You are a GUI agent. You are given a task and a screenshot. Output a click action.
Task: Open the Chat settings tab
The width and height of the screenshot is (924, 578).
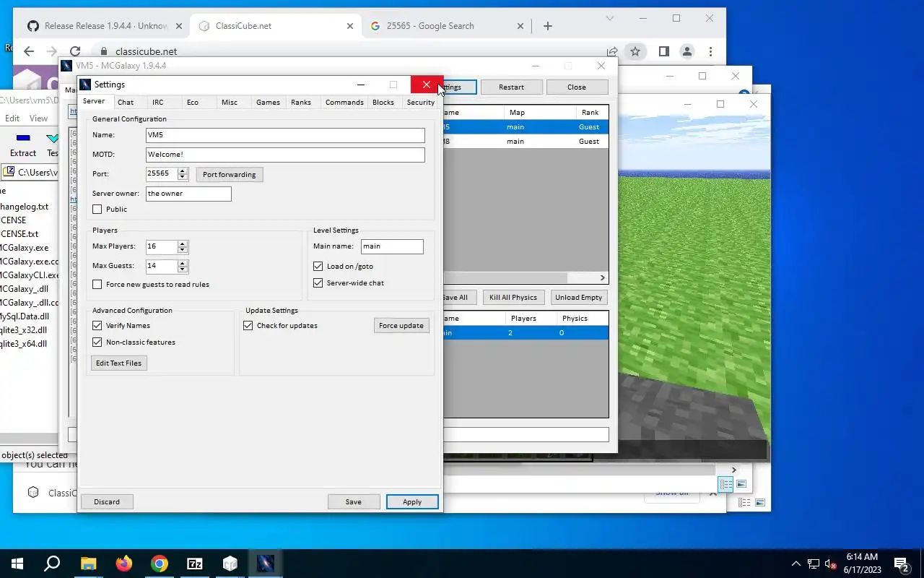coord(126,102)
